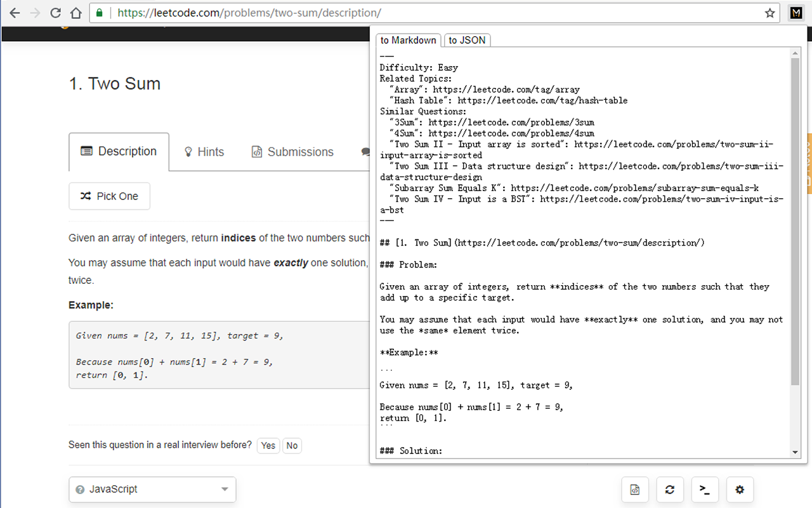812x508 pixels.
Task: Open the M markdown extension icon
Action: coord(796,13)
